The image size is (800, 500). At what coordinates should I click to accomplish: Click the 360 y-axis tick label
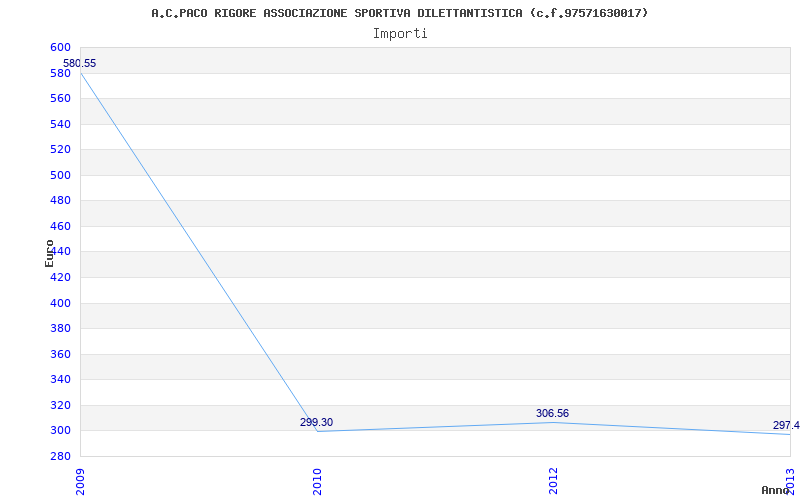tap(60, 354)
